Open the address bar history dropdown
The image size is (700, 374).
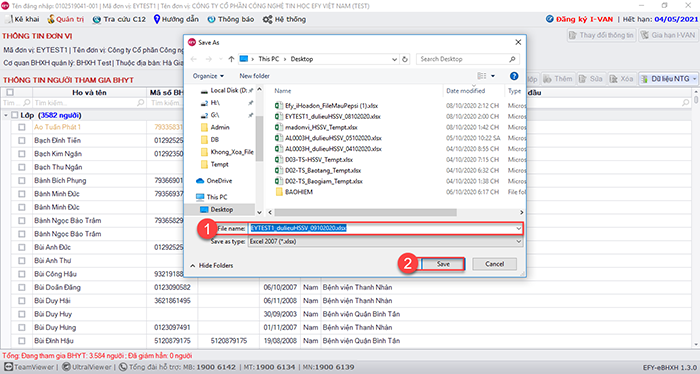(395, 59)
